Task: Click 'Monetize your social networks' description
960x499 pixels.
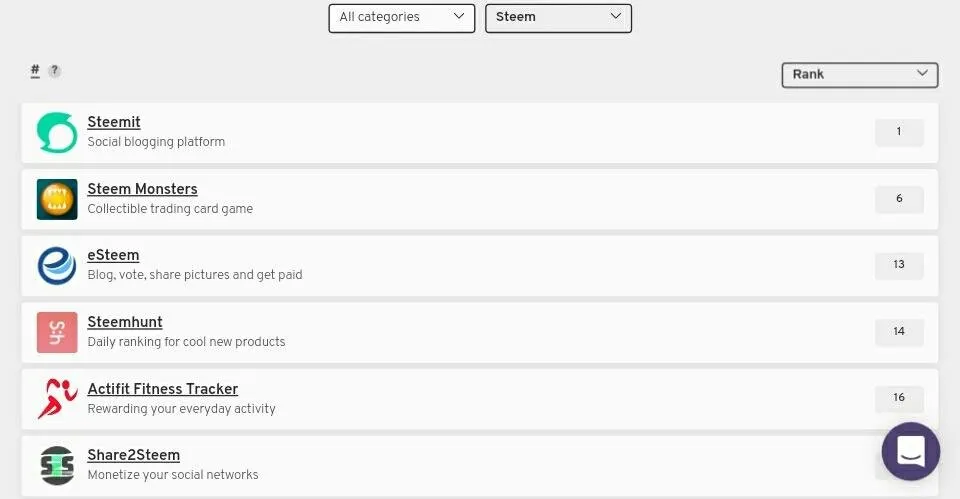Action: 173,475
